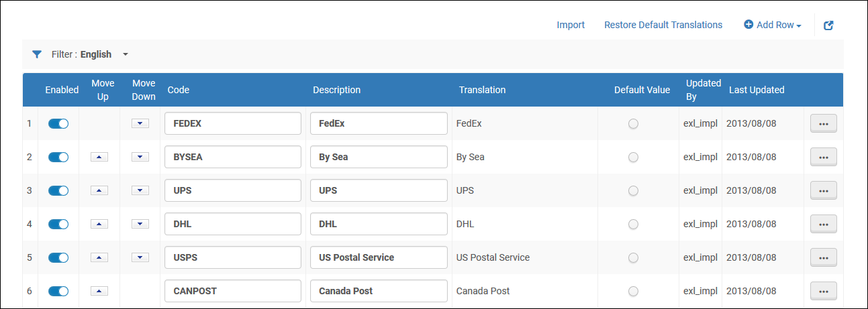Move the USPS row down

coord(140,257)
